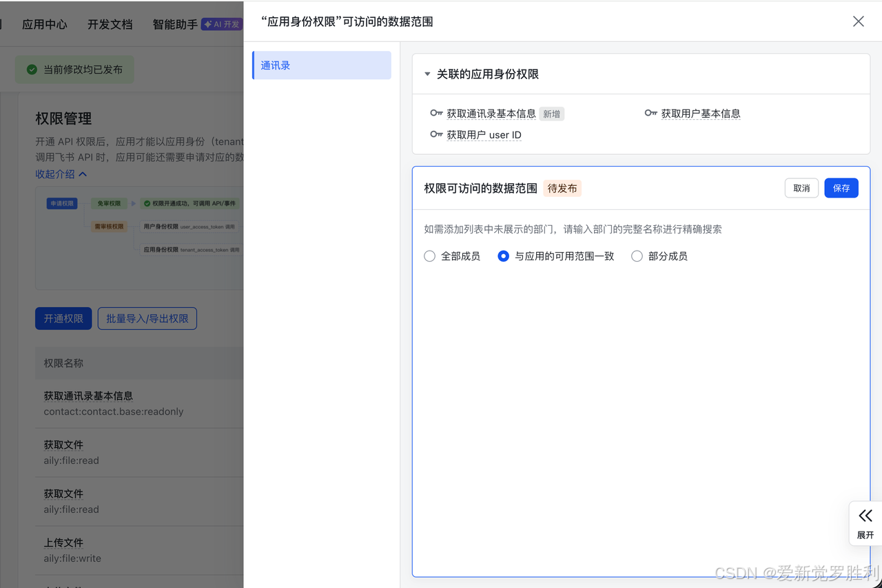882x588 pixels.
Task: Click green check icon in 当前修改均已发布
Action: tap(32, 70)
